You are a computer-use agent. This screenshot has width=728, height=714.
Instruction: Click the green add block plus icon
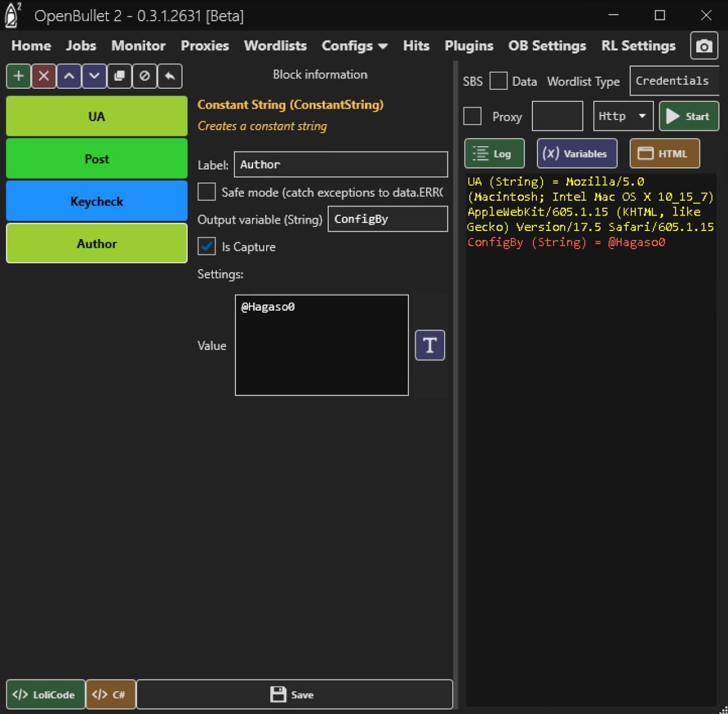pyautogui.click(x=19, y=76)
